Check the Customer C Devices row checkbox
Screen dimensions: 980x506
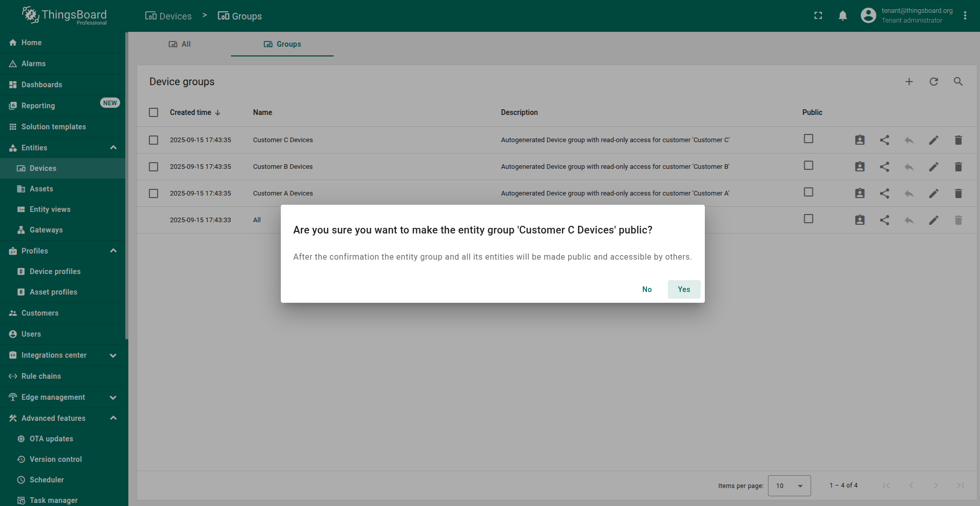153,140
